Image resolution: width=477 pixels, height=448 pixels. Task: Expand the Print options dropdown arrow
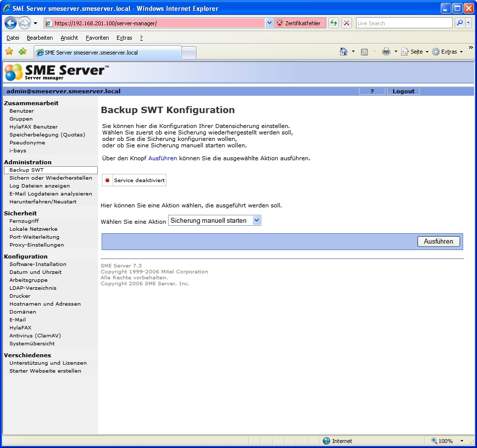pyautogui.click(x=396, y=52)
